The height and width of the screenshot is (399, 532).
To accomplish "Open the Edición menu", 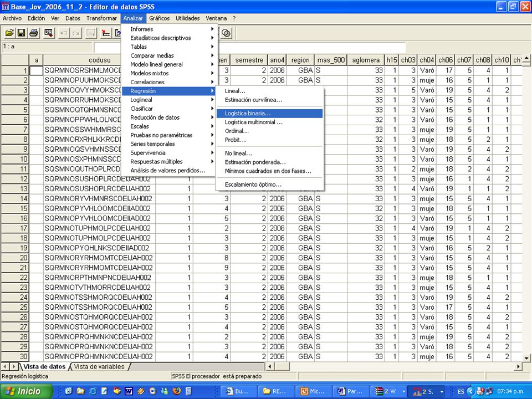I will click(x=36, y=18).
